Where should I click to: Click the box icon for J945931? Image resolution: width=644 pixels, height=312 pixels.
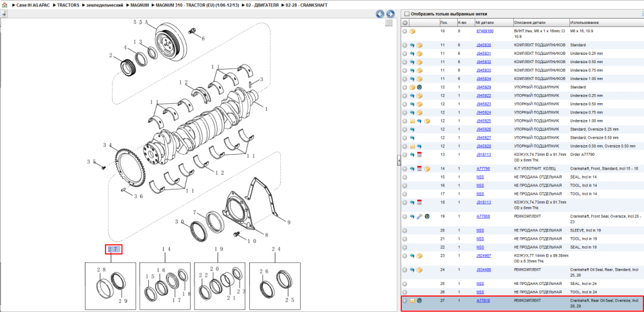[x=419, y=54]
